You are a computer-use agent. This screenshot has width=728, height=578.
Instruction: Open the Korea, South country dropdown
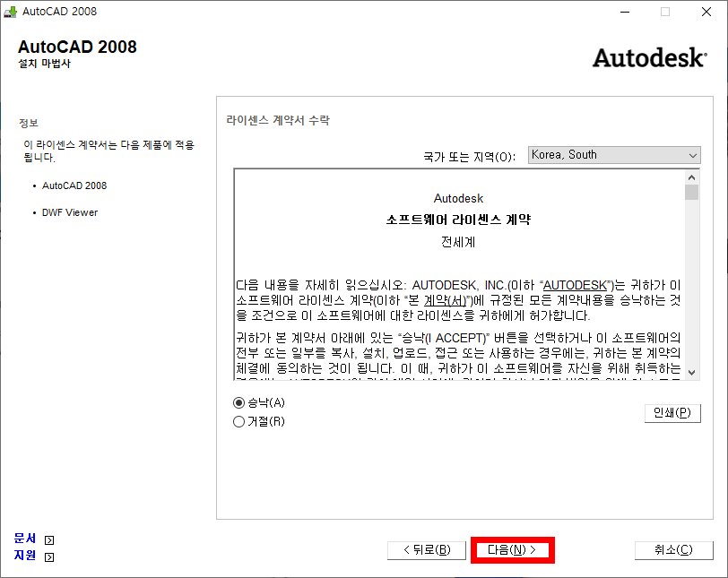614,155
